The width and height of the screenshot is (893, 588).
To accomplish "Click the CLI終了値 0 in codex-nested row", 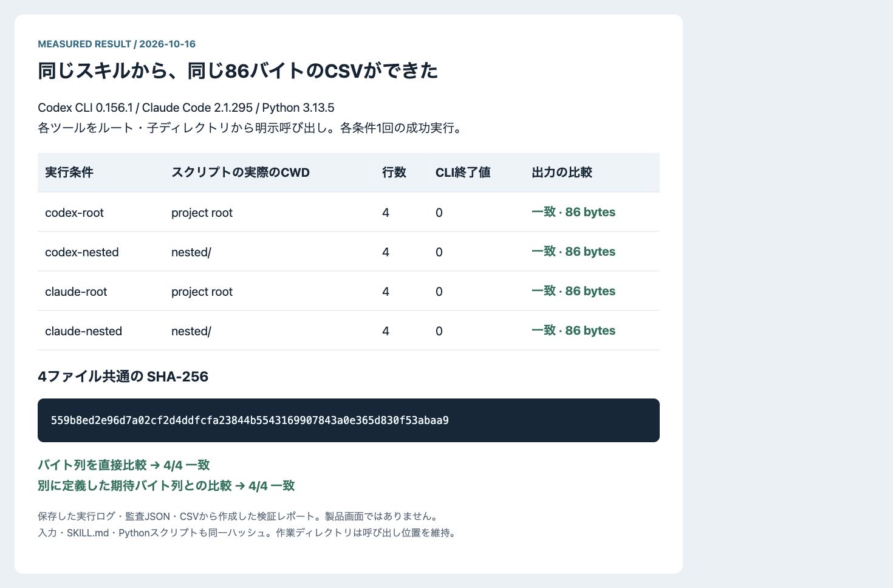I will [x=439, y=252].
